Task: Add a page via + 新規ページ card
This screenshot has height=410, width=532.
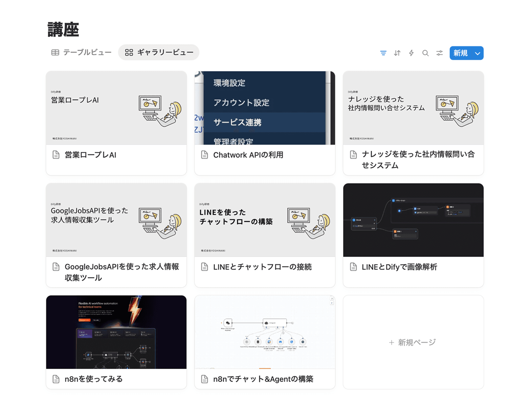Action: click(x=413, y=342)
